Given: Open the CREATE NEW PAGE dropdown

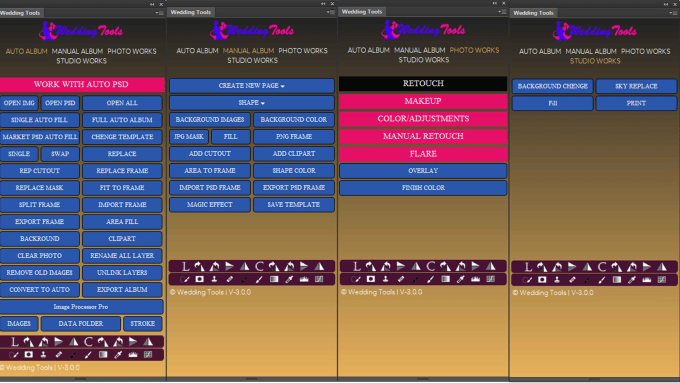Looking at the screenshot, I should 252,86.
